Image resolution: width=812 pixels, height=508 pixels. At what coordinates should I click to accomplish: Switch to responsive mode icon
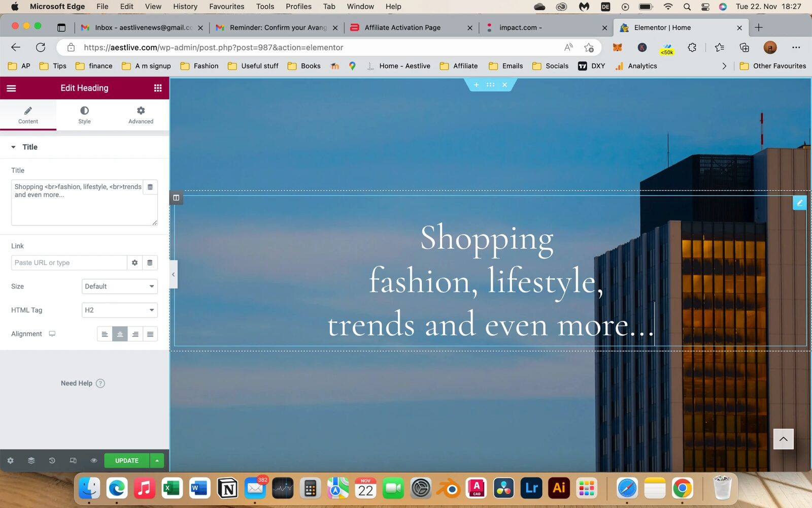click(73, 460)
